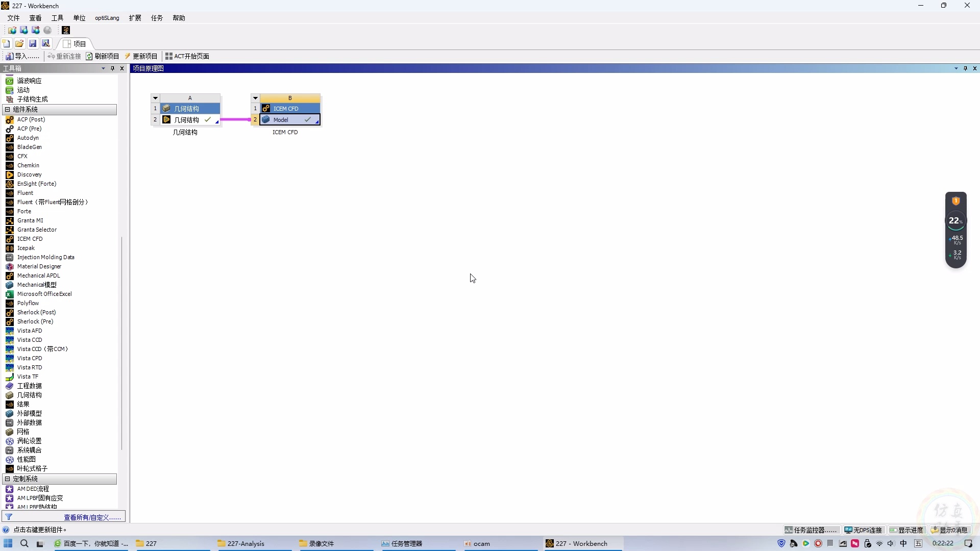Select Fluent in the toolbox list

click(x=25, y=193)
